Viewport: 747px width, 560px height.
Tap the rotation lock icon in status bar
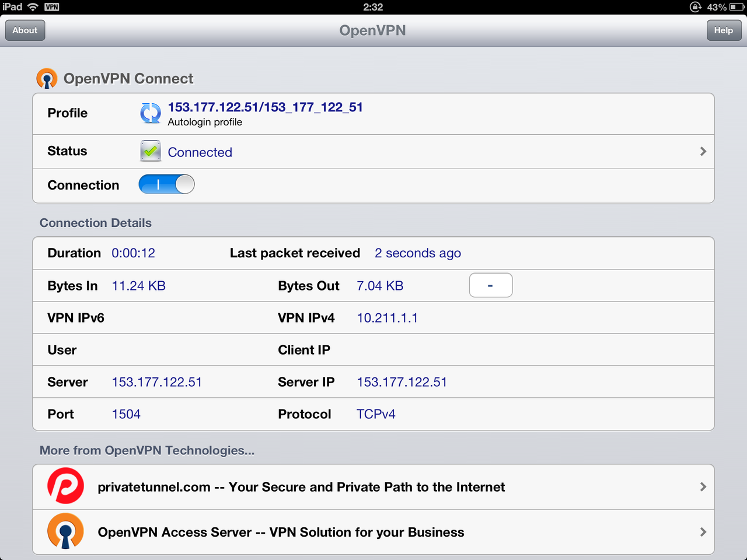pyautogui.click(x=695, y=7)
